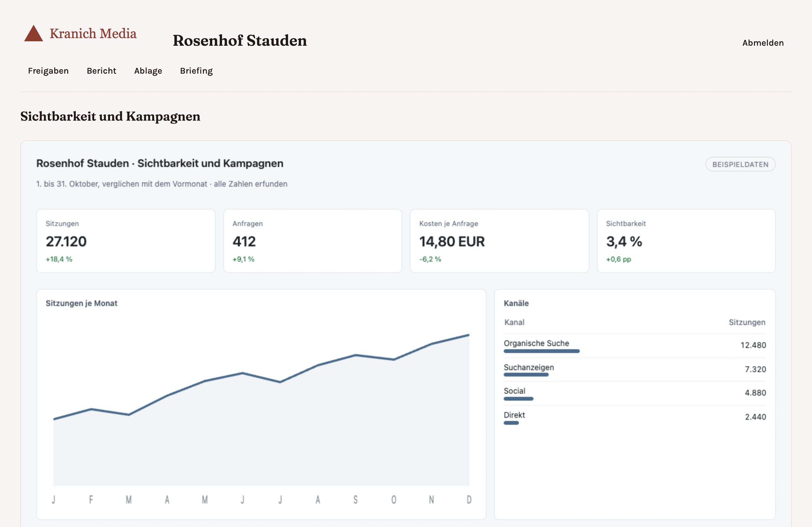Click the Sichtbarkeit und Kampagnen section heading
Screen dimensions: 812x527
point(110,117)
